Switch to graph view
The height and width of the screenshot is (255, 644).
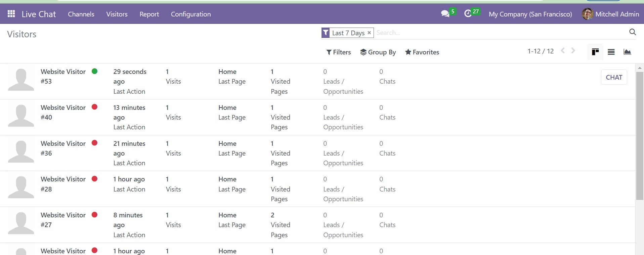[x=627, y=52]
